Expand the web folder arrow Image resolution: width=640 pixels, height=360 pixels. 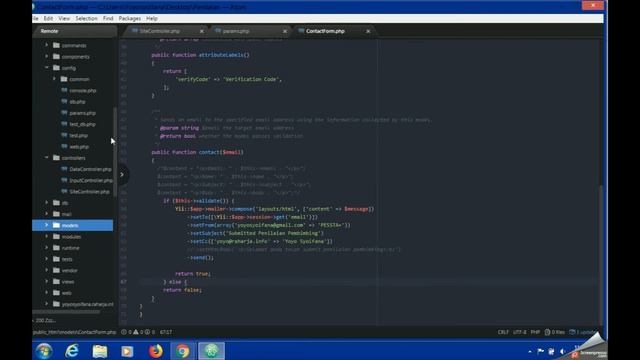(x=47, y=292)
